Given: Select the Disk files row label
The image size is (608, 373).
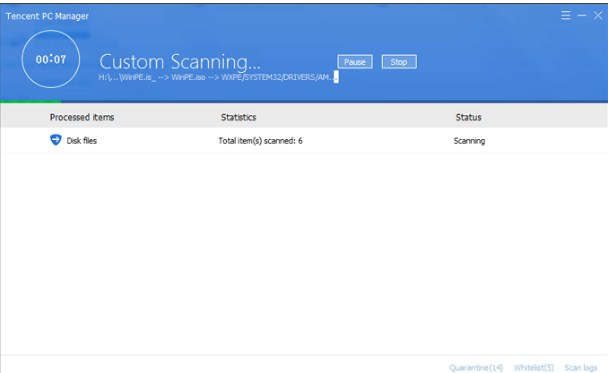Looking at the screenshot, I should (81, 141).
